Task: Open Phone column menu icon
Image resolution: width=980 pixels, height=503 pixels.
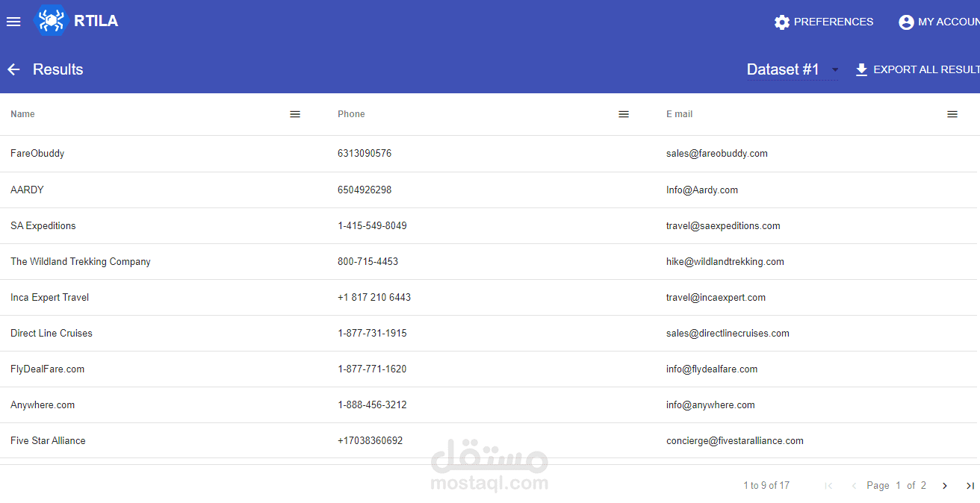Action: pyautogui.click(x=624, y=114)
